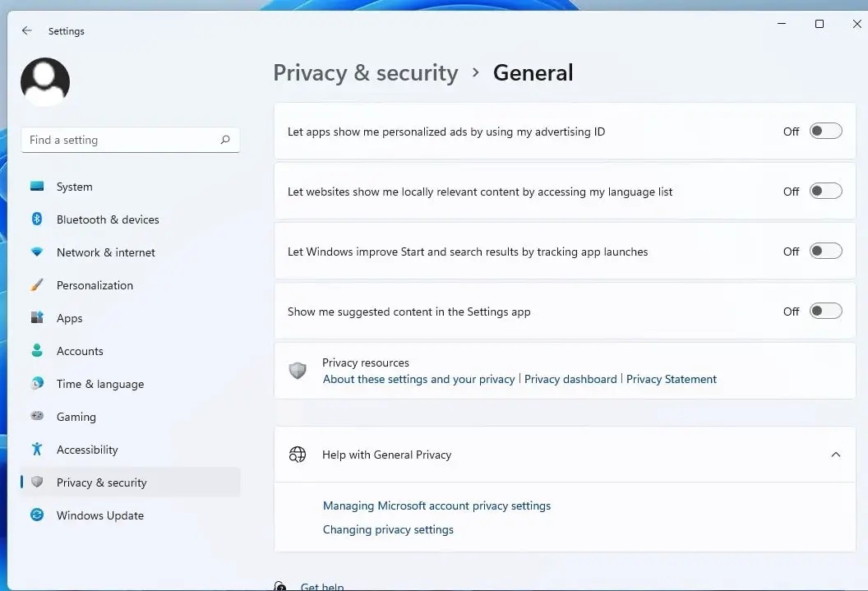868x591 pixels.
Task: Click the back arrow next to Settings
Action: point(27,30)
